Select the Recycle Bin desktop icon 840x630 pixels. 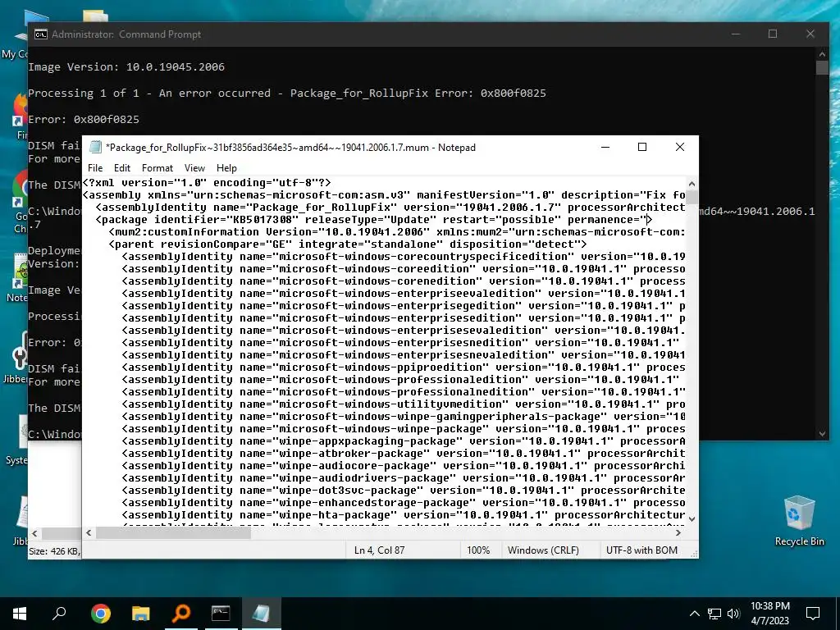799,520
